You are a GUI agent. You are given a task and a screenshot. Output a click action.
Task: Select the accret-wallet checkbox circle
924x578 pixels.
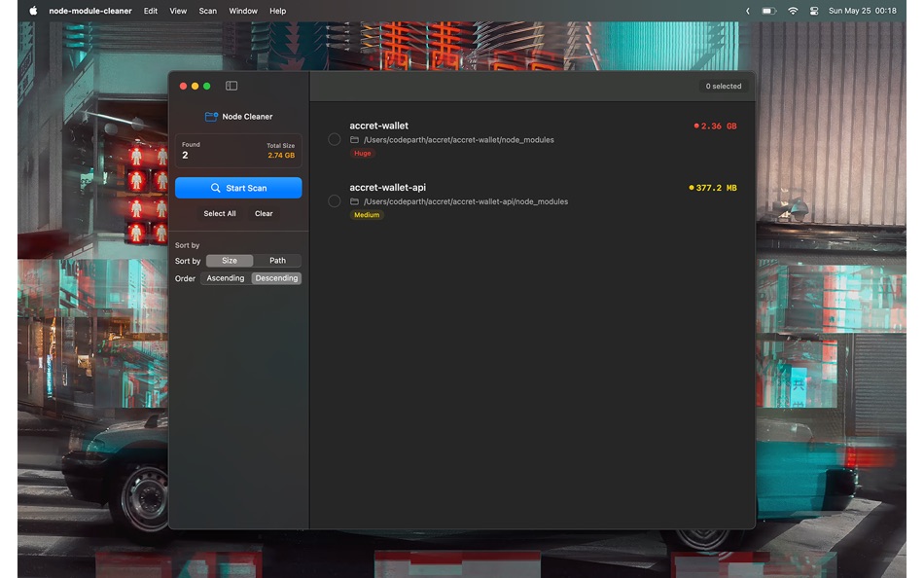pyautogui.click(x=335, y=140)
